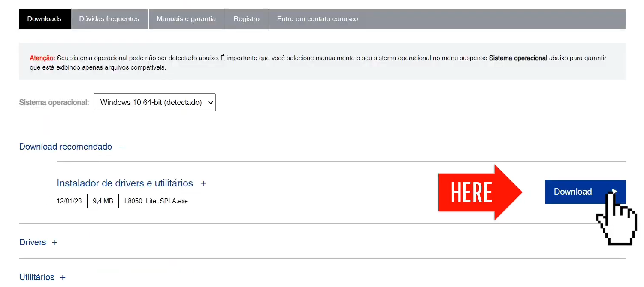The height and width of the screenshot is (287, 644).
Task: Click the Download recomendado section heading
Action: [x=66, y=147]
